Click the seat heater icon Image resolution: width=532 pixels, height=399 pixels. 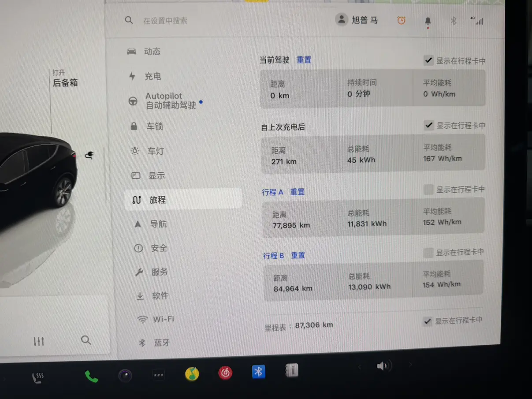point(38,378)
